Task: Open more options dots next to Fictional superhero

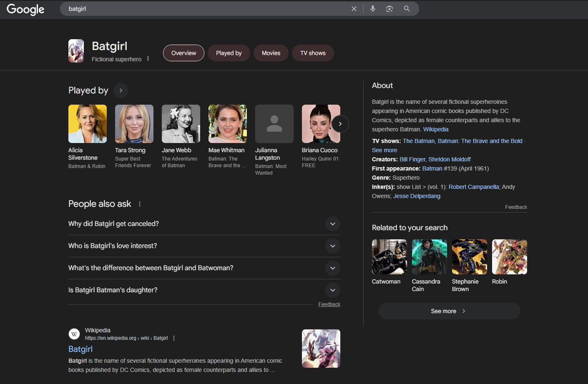Action: pyautogui.click(x=148, y=59)
